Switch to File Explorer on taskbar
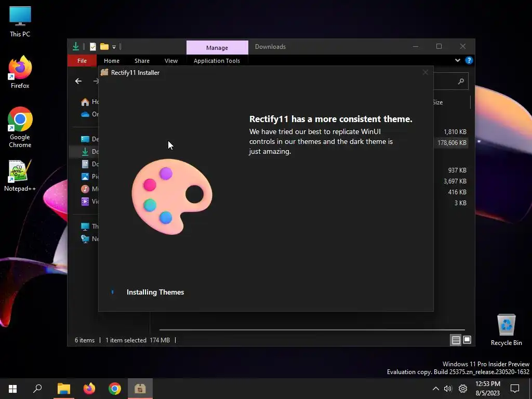The width and height of the screenshot is (532, 399). coord(63,389)
